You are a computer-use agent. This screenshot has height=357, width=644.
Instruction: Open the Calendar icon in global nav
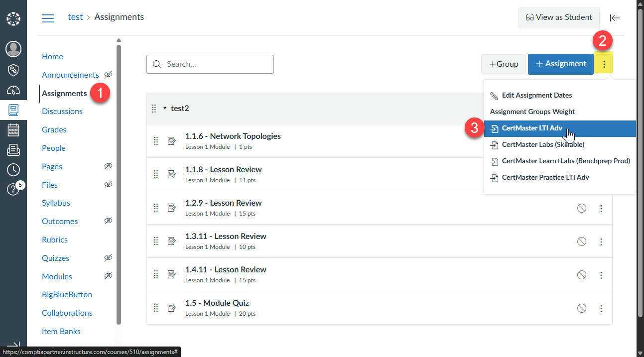click(13, 130)
